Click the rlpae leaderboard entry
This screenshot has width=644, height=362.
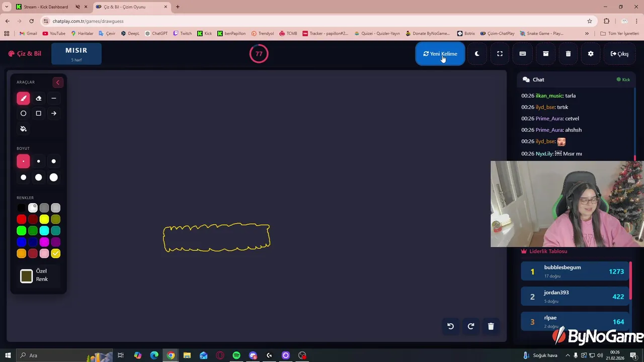coord(575,321)
